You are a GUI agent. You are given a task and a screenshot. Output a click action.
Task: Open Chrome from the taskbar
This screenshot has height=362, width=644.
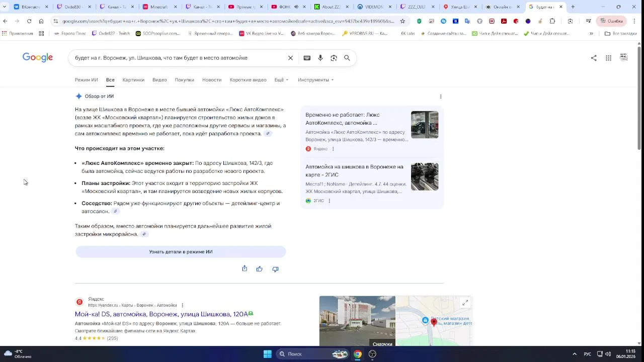coord(357,354)
